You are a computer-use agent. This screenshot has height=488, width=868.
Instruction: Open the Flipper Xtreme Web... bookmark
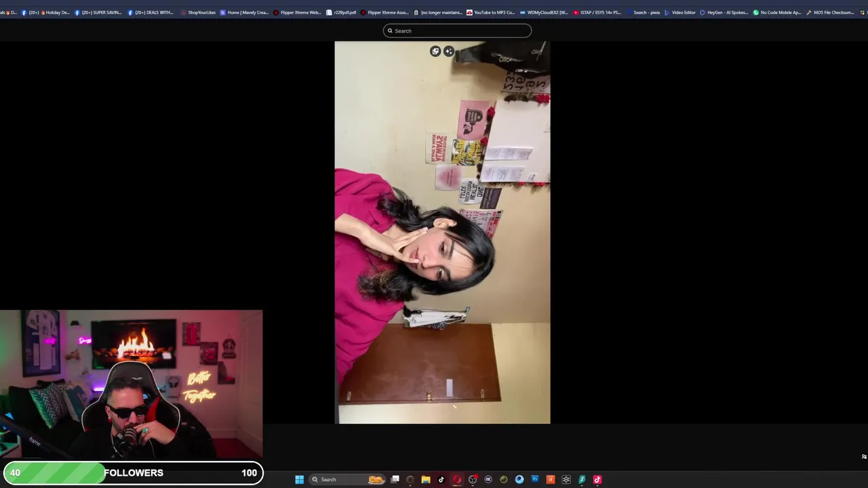point(298,12)
